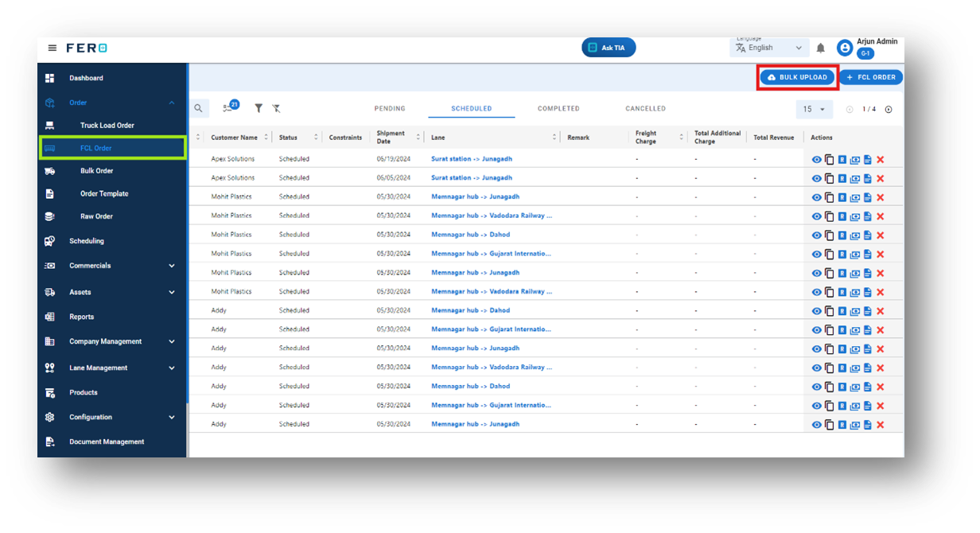Open document icon for Mohit Plastics Gujarat Internatio... order
This screenshot has height=533, width=980.
(x=867, y=255)
